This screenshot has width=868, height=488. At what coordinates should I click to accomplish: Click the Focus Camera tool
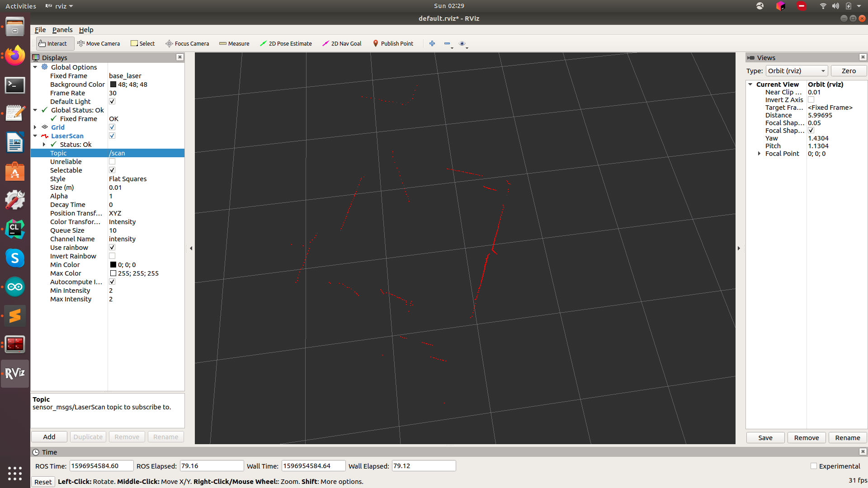tap(187, 43)
